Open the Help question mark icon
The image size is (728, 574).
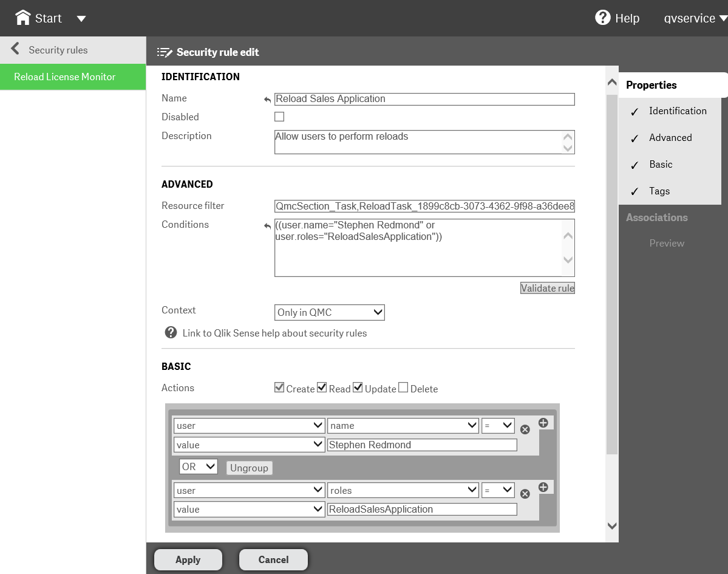coord(602,18)
